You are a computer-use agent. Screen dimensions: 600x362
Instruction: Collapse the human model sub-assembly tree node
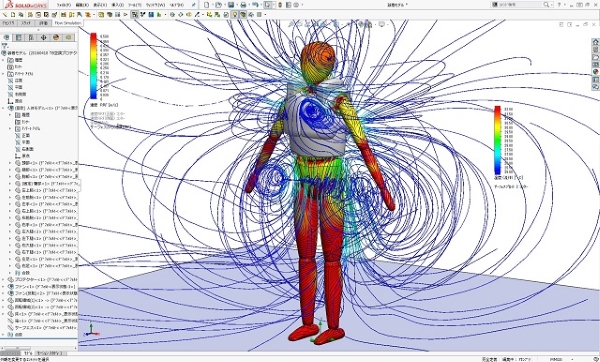[3, 108]
